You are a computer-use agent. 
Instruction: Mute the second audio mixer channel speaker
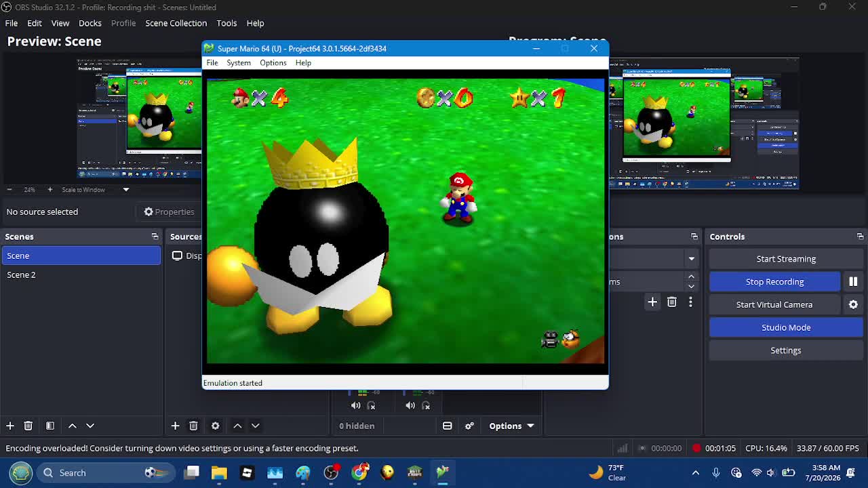(x=410, y=405)
